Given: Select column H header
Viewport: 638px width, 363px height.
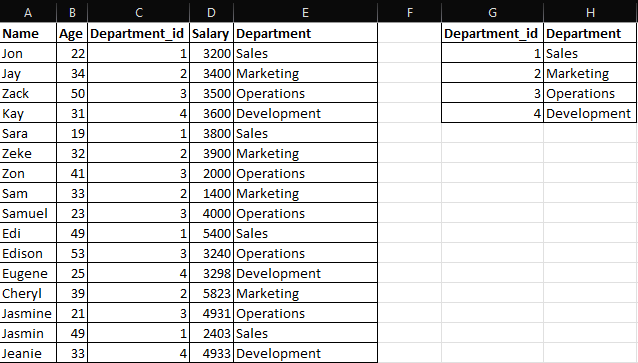Looking at the screenshot, I should (x=590, y=12).
